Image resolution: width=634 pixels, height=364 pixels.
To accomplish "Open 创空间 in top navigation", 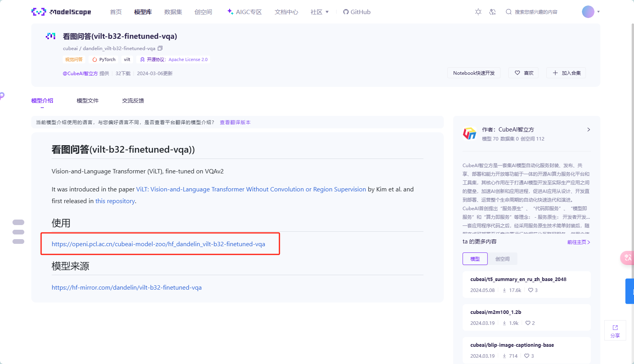I will tap(203, 12).
